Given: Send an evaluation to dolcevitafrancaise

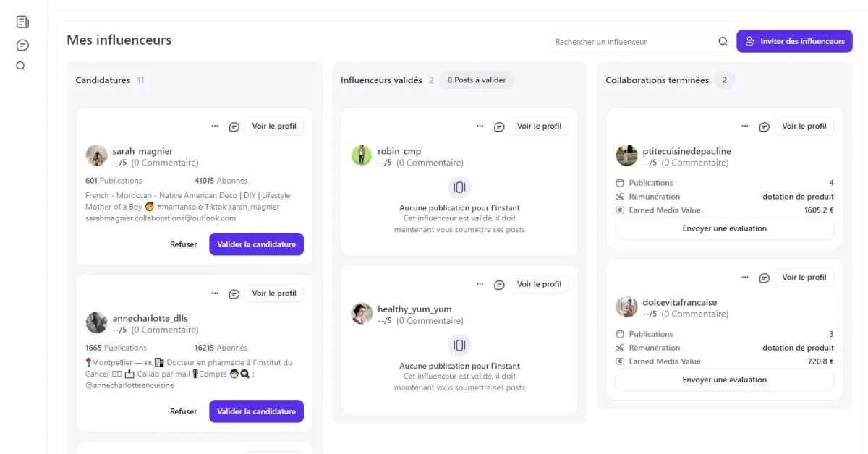Looking at the screenshot, I should coord(724,380).
